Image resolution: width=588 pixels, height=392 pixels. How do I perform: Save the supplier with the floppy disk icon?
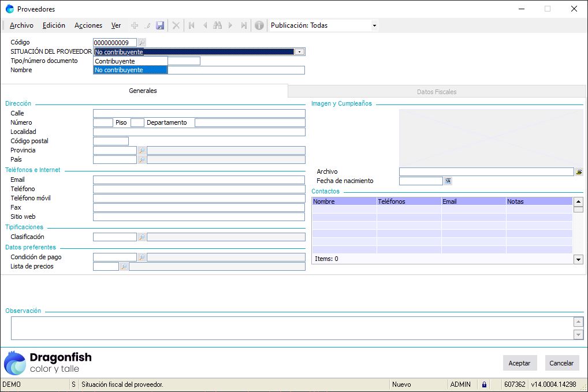[160, 25]
